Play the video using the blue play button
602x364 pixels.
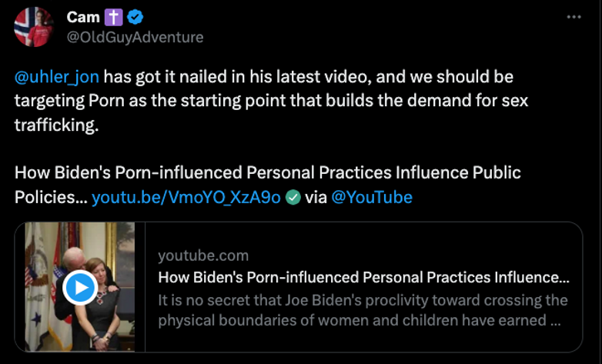tap(79, 288)
